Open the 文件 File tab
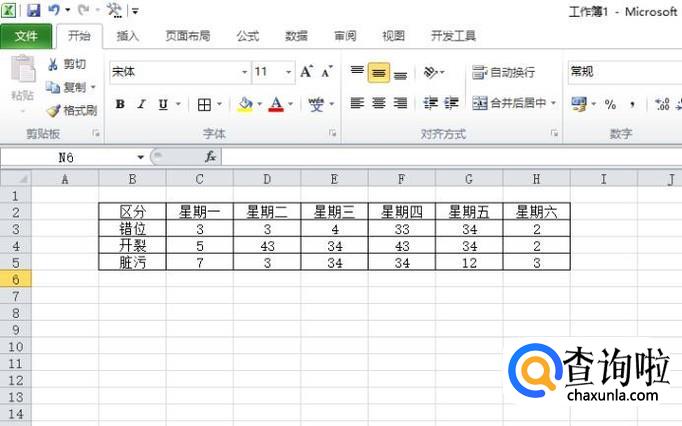The width and height of the screenshot is (682, 426). [x=26, y=36]
